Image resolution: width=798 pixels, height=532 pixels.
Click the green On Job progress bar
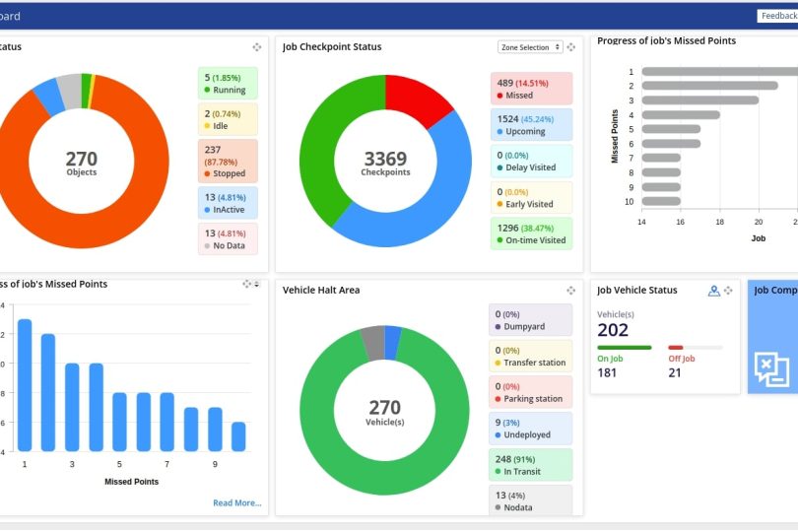point(624,348)
